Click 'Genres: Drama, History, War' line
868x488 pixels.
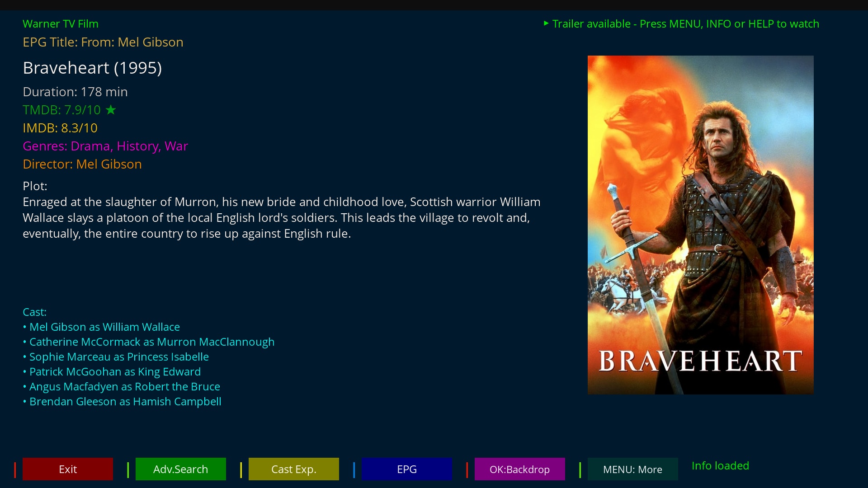pos(105,146)
